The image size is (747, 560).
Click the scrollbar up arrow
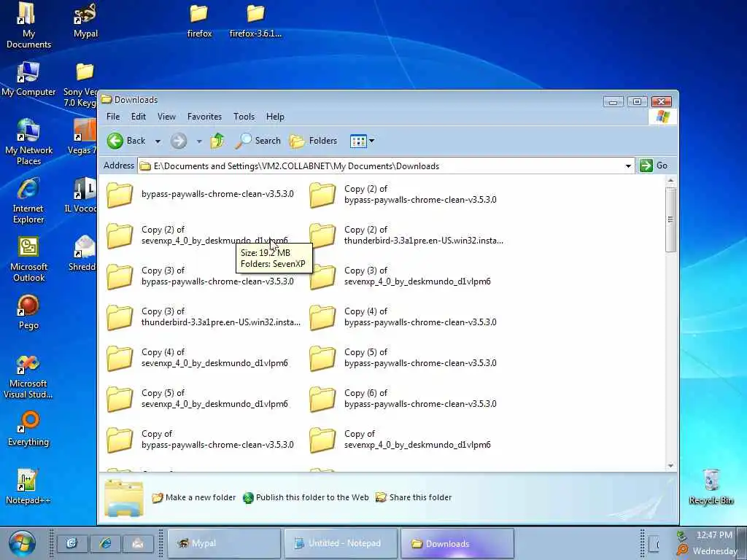671,181
